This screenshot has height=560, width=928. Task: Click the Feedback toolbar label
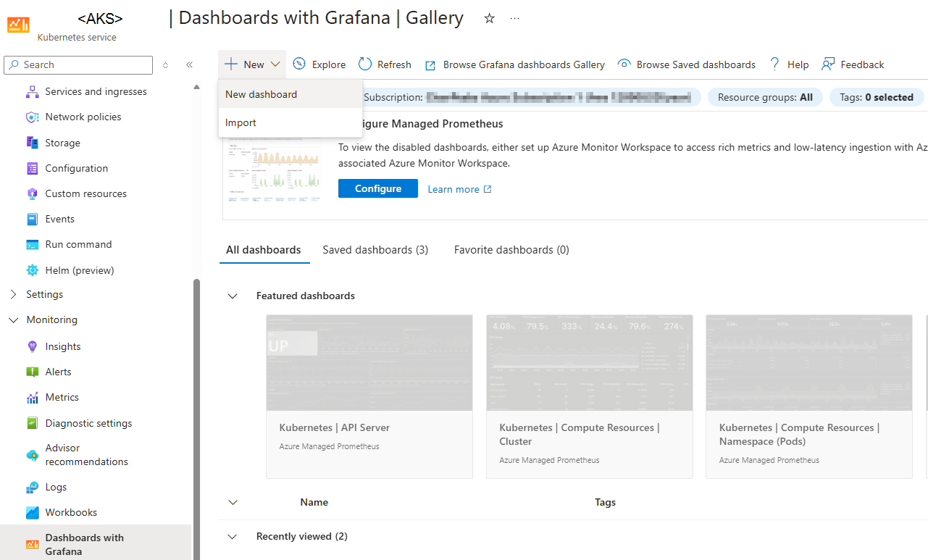point(862,64)
